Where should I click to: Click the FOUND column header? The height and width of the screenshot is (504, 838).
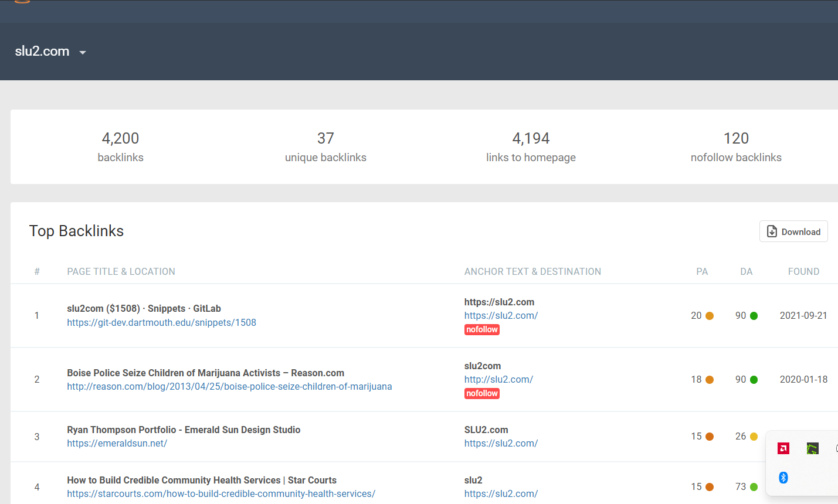pyautogui.click(x=803, y=271)
